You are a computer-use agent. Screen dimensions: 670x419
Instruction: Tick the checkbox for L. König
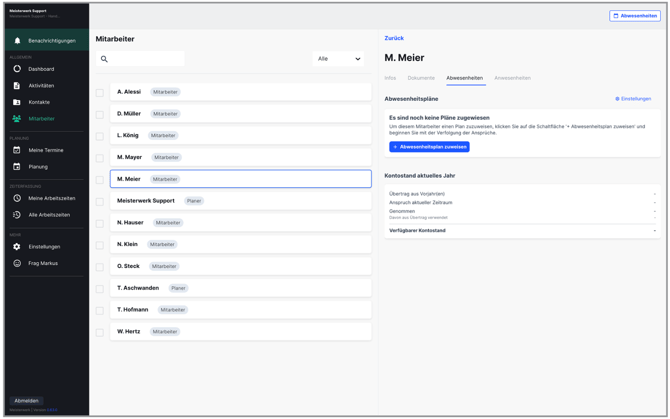[x=100, y=136]
